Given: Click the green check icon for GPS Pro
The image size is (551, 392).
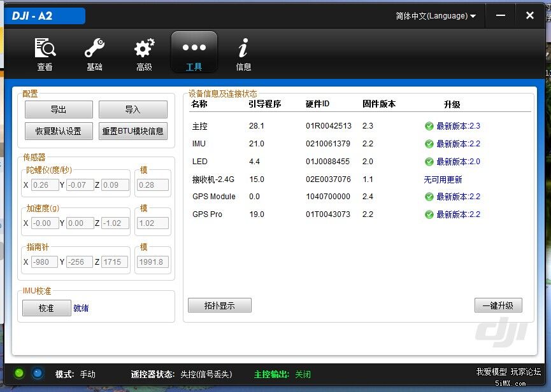Looking at the screenshot, I should point(429,214).
